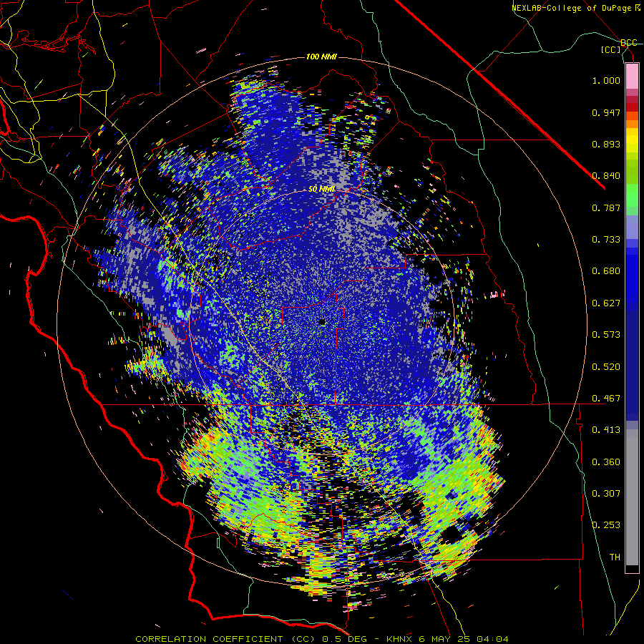Viewport: 644px width, 644px height.
Task: Click the BCC product label
Action: 629,43
